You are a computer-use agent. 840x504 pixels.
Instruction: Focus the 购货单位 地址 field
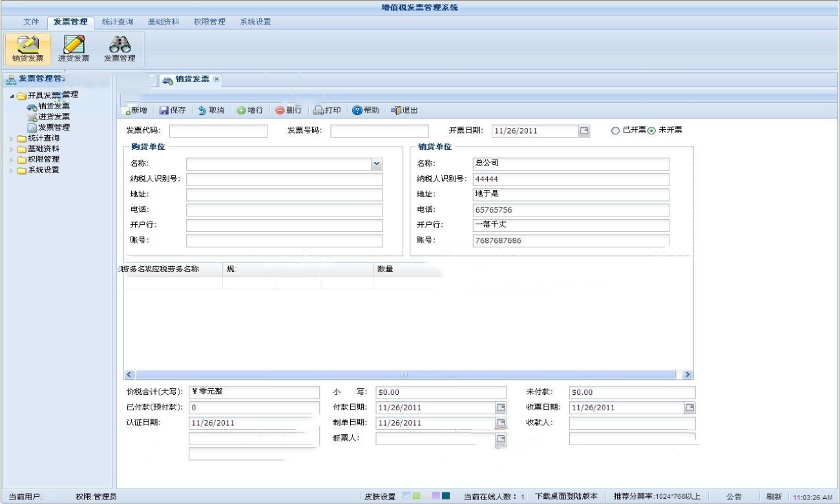coord(284,195)
